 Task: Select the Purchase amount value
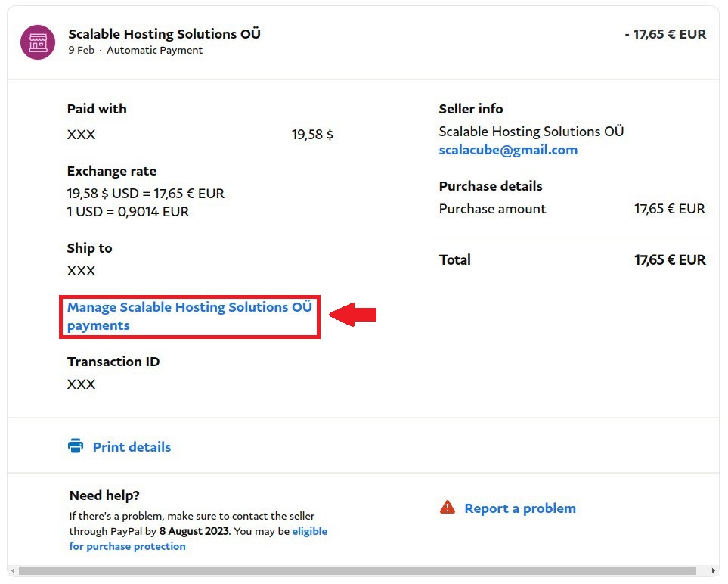[x=669, y=209]
